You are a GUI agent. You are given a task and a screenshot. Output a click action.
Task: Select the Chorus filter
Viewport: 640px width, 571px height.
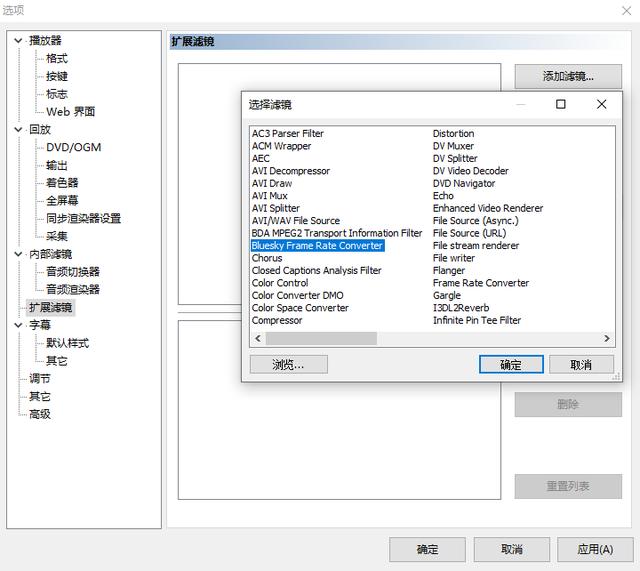coord(267,258)
